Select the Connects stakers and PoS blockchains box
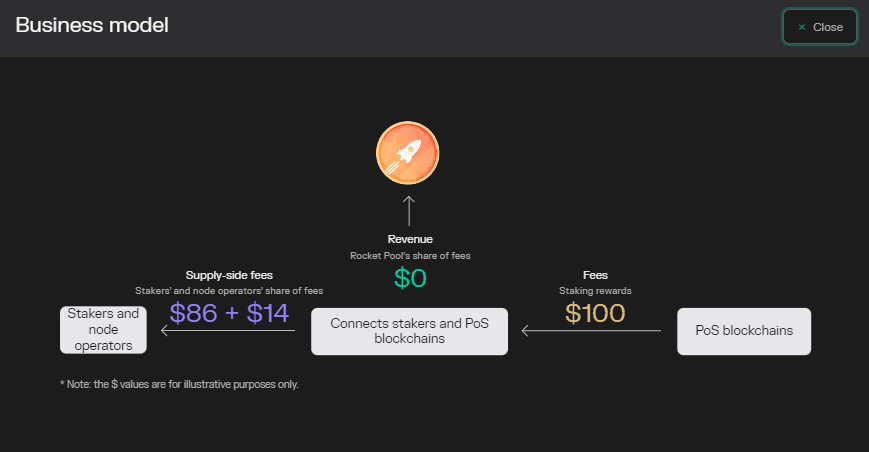Screen dimensions: 869x452 click(x=409, y=331)
